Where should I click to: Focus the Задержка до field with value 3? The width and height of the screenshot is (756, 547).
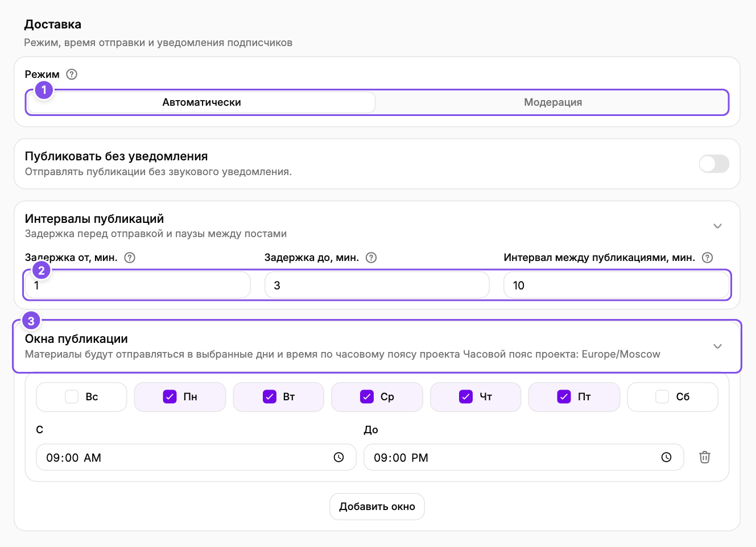[377, 285]
